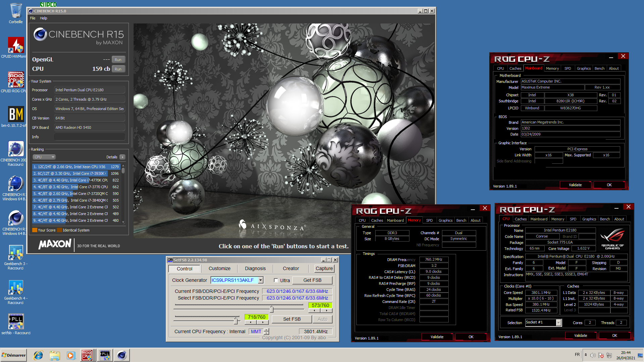Click the network tray icon
The height and width of the screenshot is (362, 644).
(x=609, y=355)
